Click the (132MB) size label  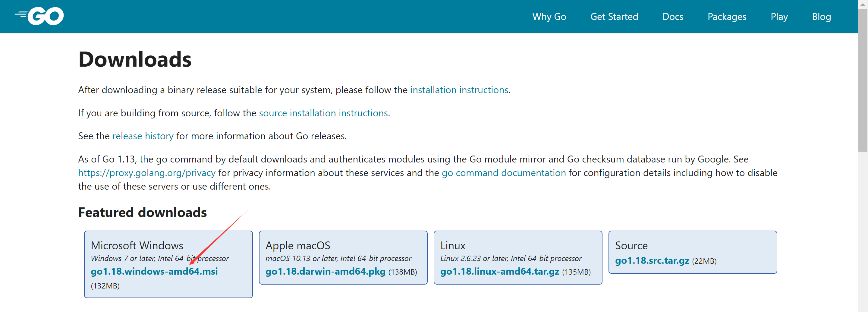tap(105, 286)
